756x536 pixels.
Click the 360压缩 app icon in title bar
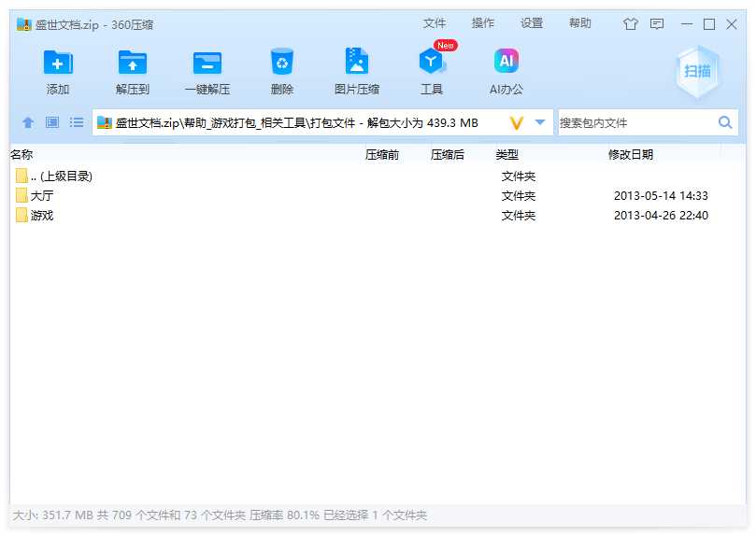[23, 24]
